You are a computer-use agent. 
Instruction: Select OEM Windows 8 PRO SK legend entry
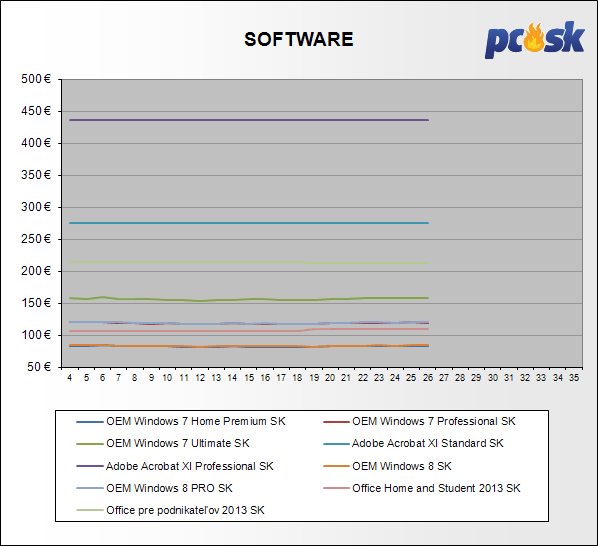(154, 488)
